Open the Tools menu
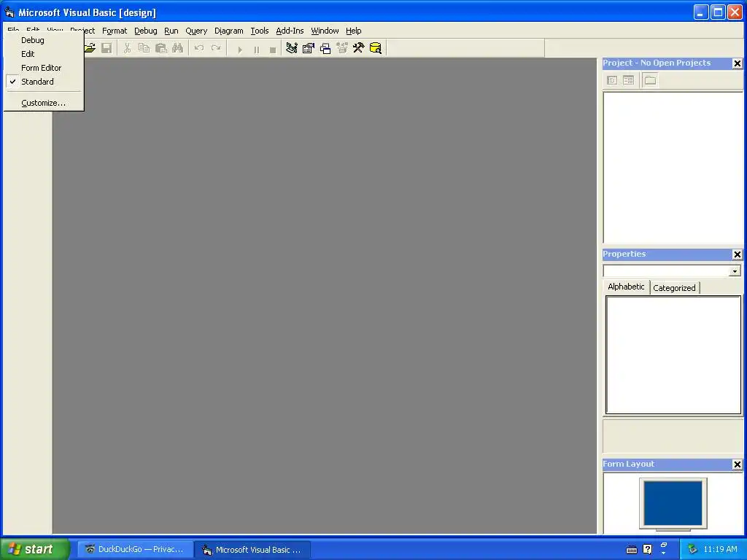Screen dimensions: 747x560 click(x=260, y=31)
